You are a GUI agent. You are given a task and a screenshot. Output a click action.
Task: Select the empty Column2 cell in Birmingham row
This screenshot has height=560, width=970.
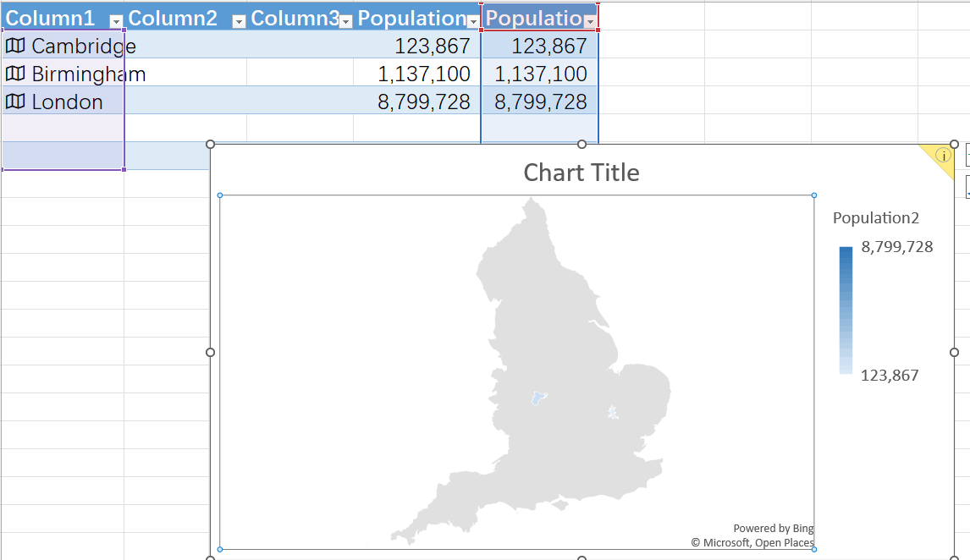[185, 72]
